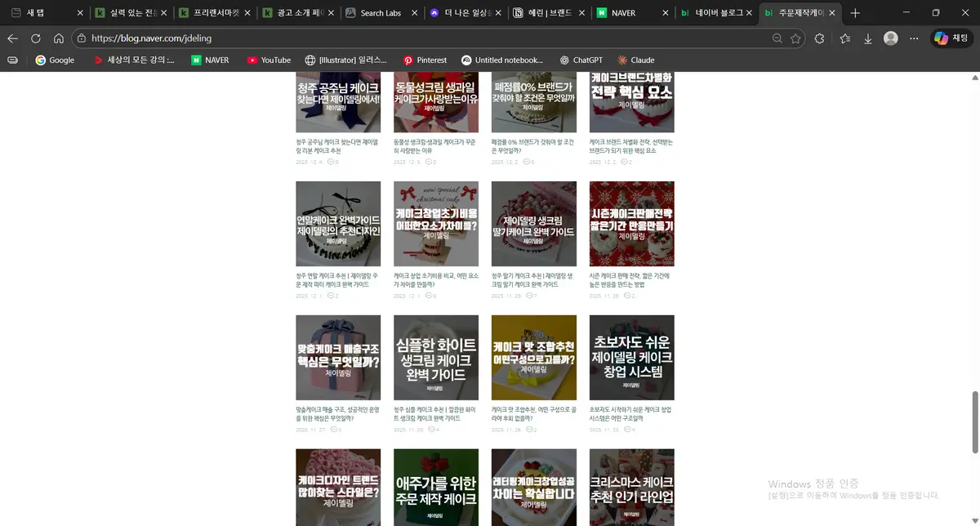This screenshot has width=980, height=526.
Task: Reload the page with the refresh icon
Action: pos(35,38)
